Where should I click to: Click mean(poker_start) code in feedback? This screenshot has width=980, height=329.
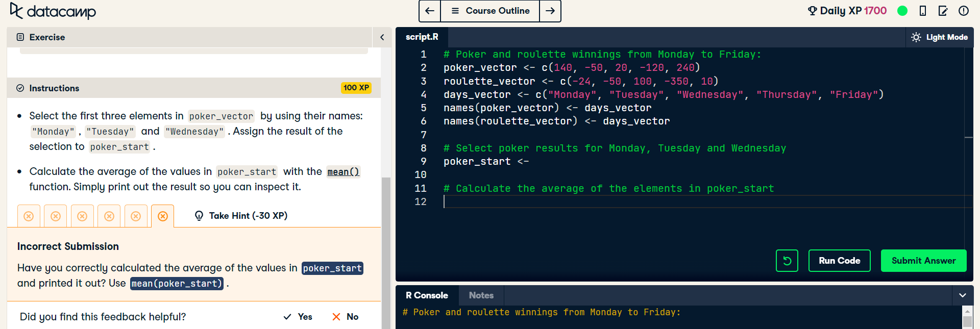tap(177, 283)
